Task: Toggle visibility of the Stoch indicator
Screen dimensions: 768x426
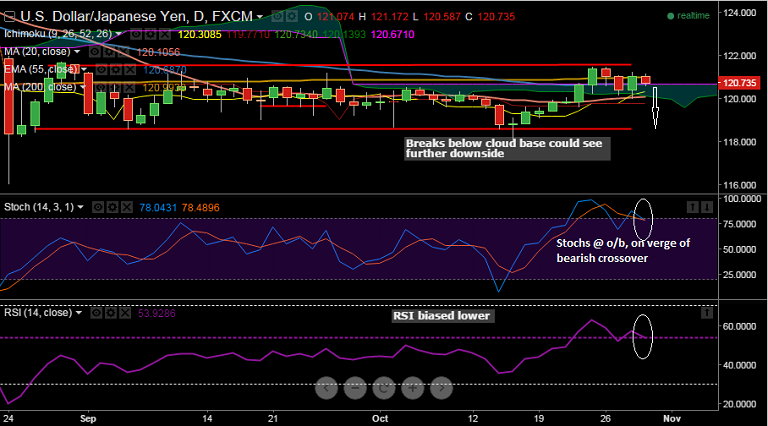Action: (x=98, y=208)
